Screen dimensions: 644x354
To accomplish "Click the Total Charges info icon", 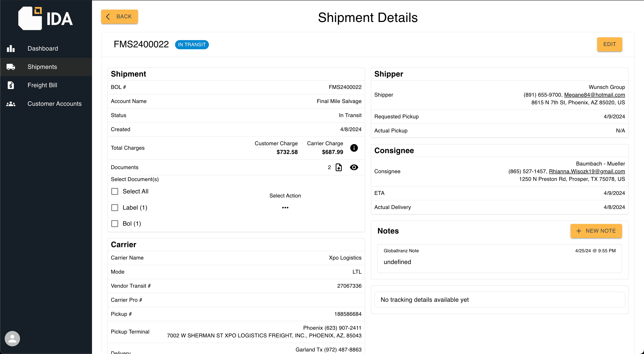I will pyautogui.click(x=354, y=148).
